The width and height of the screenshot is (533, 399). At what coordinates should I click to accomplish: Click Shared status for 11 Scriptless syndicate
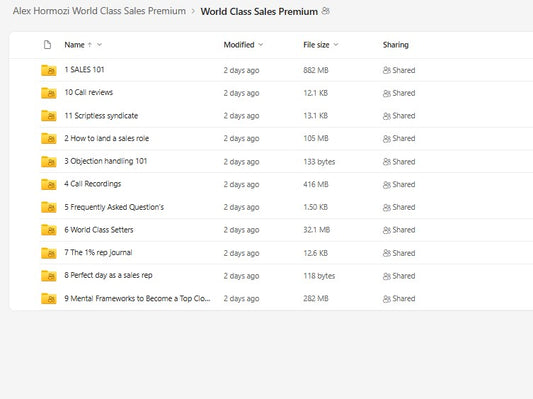coord(399,116)
